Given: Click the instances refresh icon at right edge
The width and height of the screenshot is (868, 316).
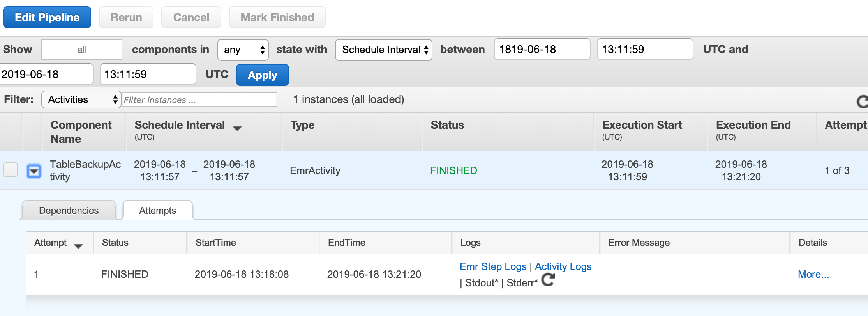Looking at the screenshot, I should 863,102.
